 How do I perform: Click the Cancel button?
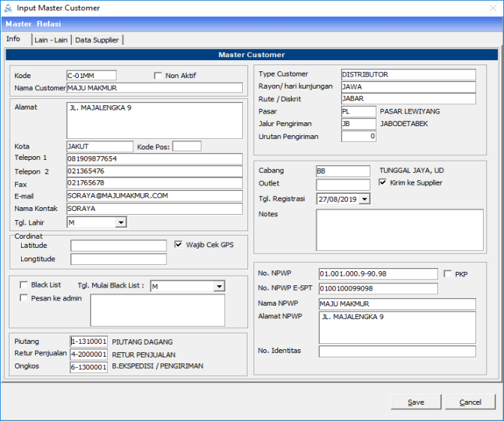tap(470, 402)
